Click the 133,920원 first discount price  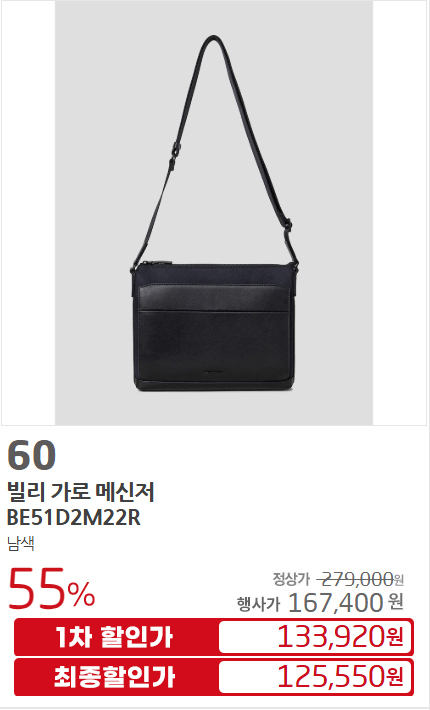coord(340,637)
